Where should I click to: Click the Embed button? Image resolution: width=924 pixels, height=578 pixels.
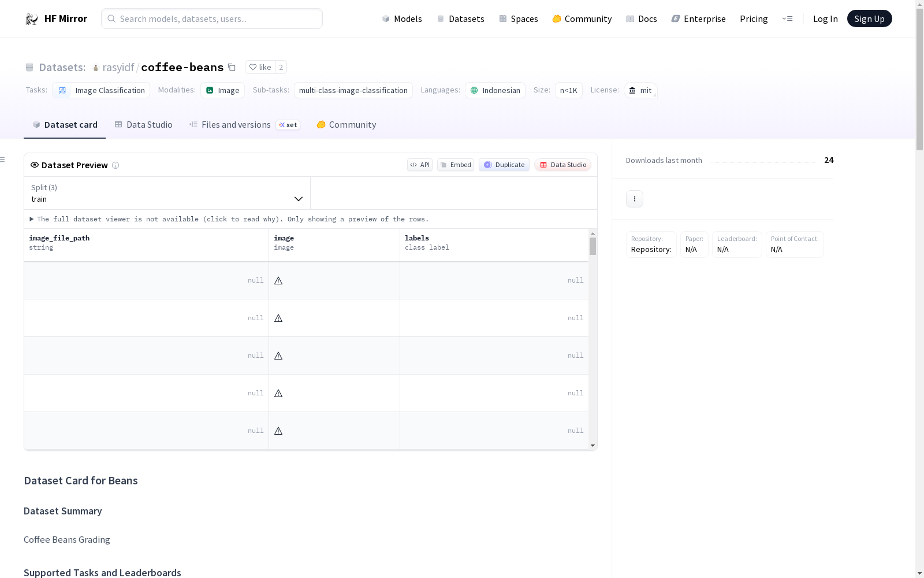(x=456, y=165)
